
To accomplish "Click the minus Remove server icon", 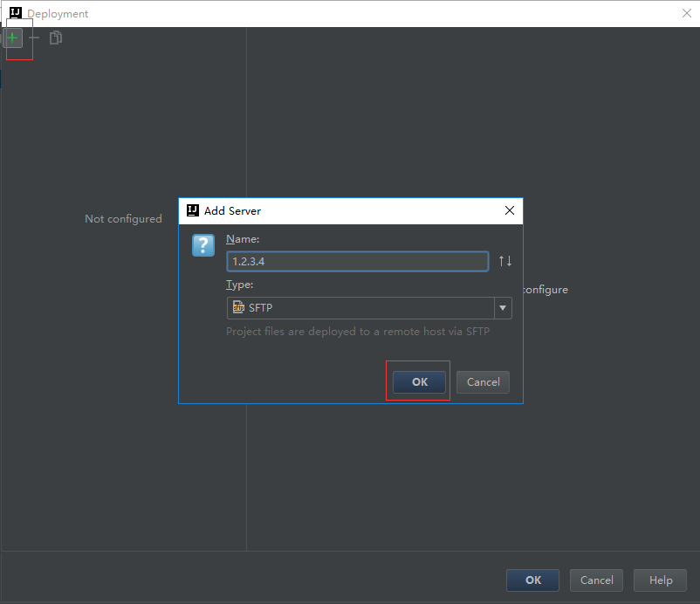I will (x=35, y=38).
